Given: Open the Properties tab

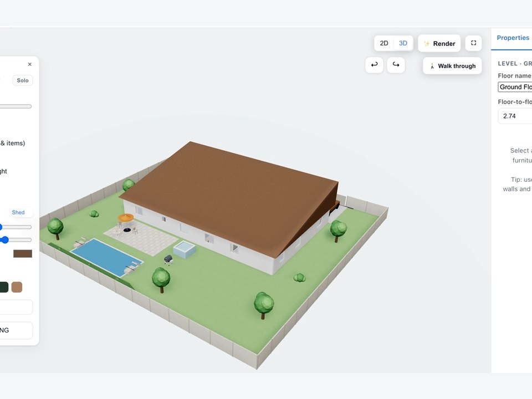Looking at the screenshot, I should click(513, 38).
